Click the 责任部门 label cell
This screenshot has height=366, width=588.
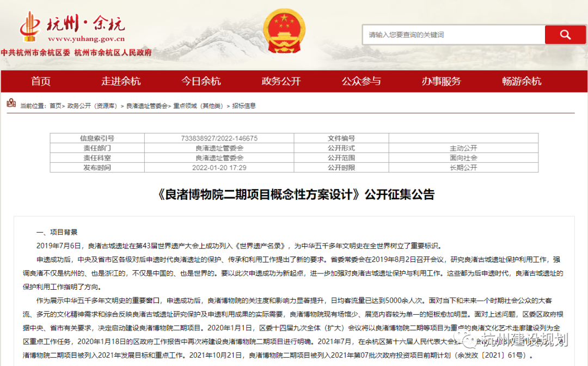point(97,148)
